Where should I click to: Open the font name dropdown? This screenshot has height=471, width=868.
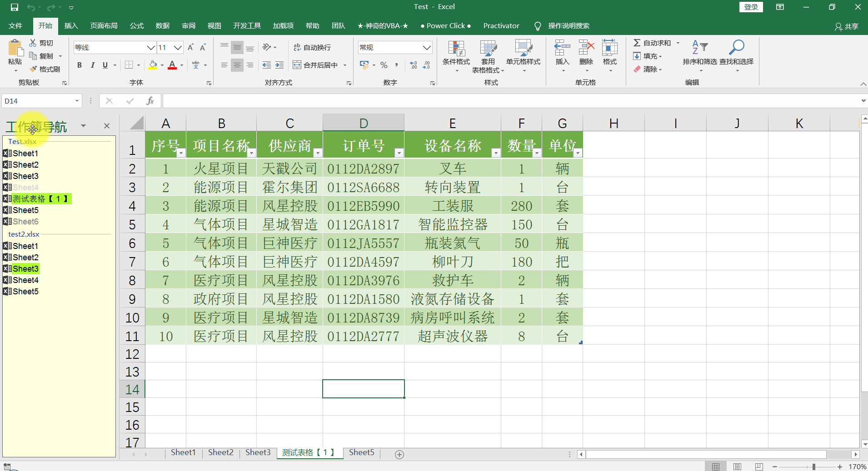tap(151, 47)
